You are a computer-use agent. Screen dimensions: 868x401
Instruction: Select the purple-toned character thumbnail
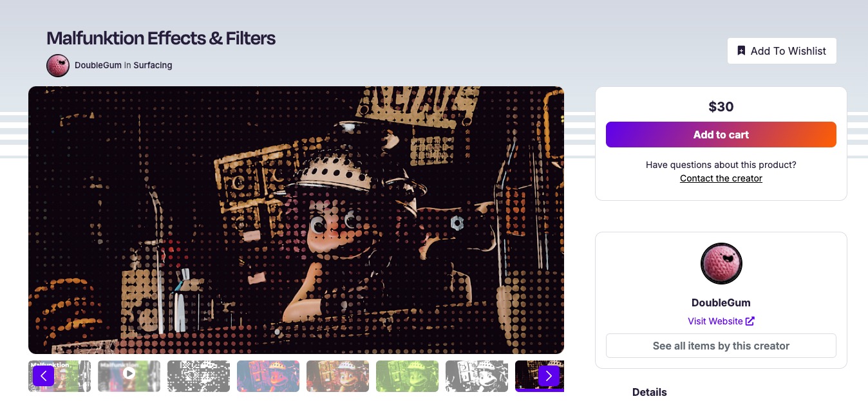tap(268, 376)
